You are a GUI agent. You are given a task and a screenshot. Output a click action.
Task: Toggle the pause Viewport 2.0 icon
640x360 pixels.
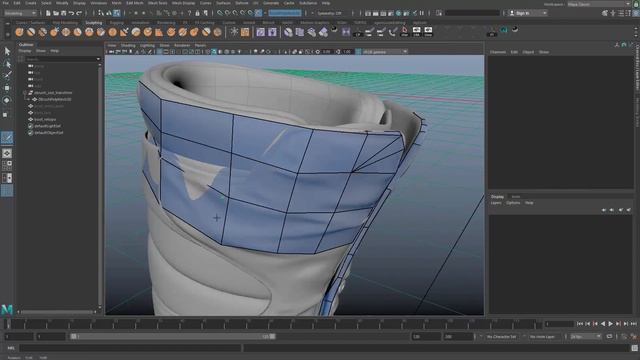[x=422, y=13]
